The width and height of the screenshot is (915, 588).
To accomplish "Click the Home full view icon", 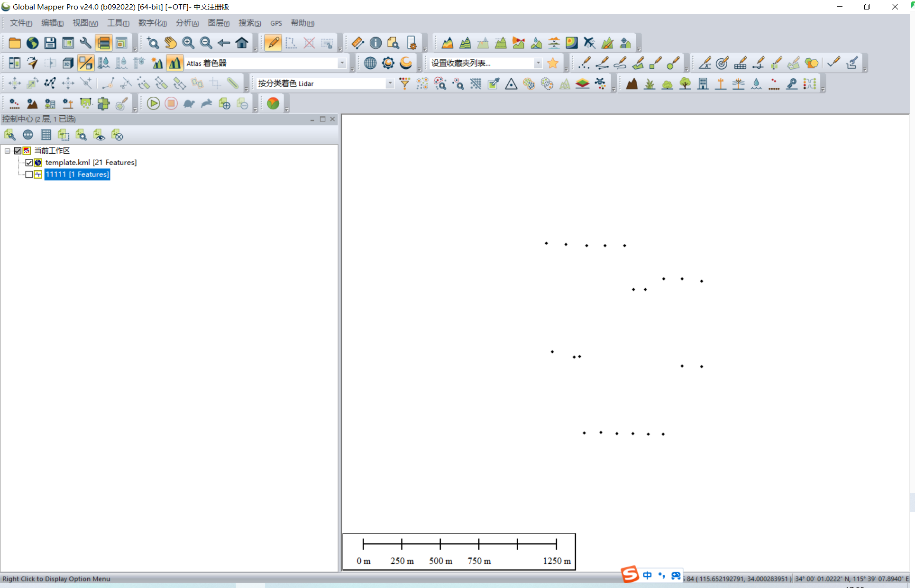I will (242, 43).
